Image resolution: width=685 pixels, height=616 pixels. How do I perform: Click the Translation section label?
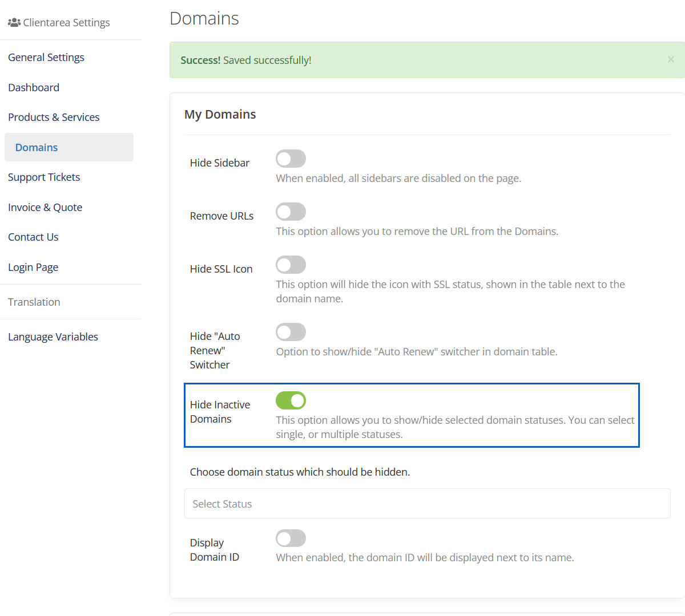click(34, 302)
